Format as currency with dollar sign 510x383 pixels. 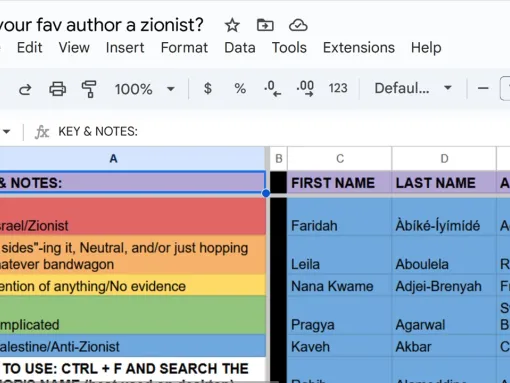tap(208, 89)
